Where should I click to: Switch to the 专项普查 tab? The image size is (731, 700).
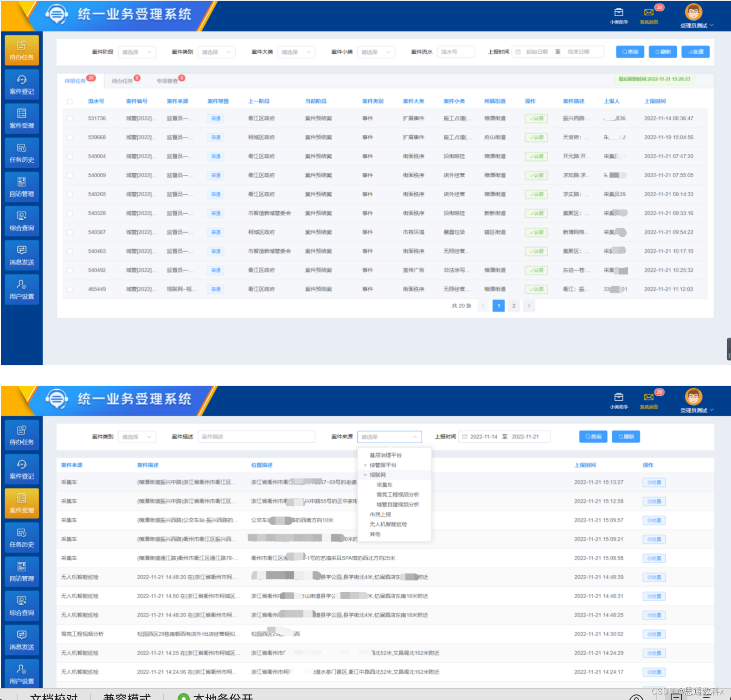[167, 81]
